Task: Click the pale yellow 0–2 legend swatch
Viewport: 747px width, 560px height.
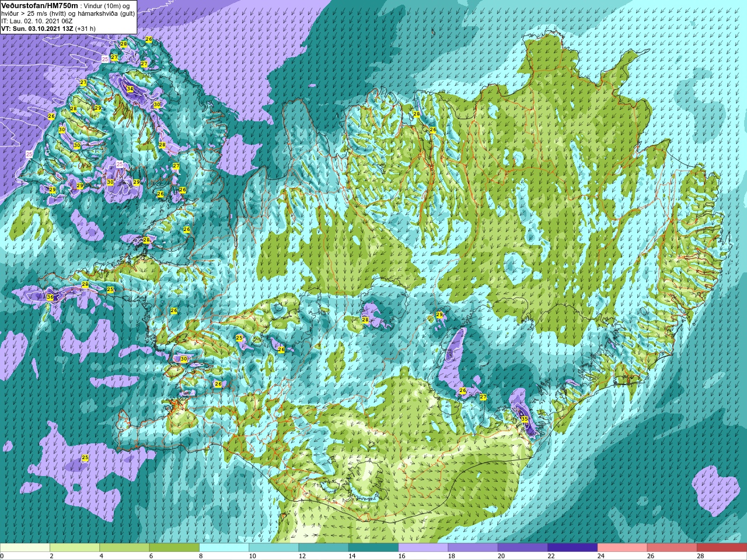Action: [x=25, y=548]
